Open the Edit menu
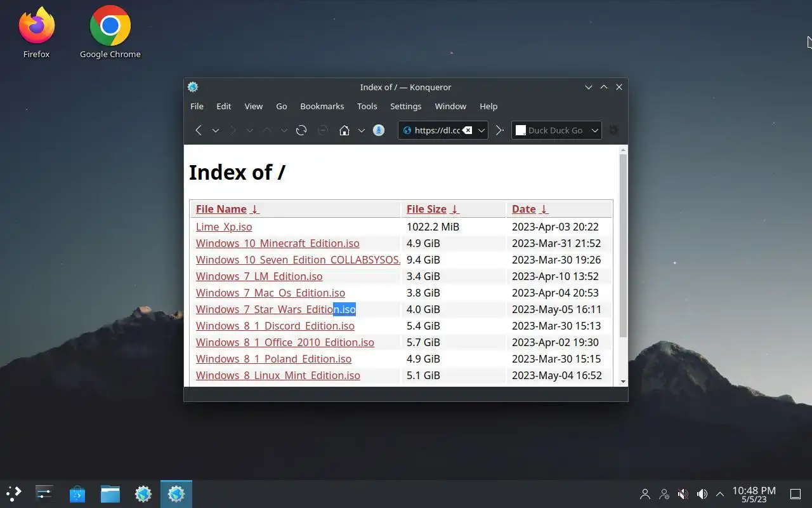 click(223, 106)
